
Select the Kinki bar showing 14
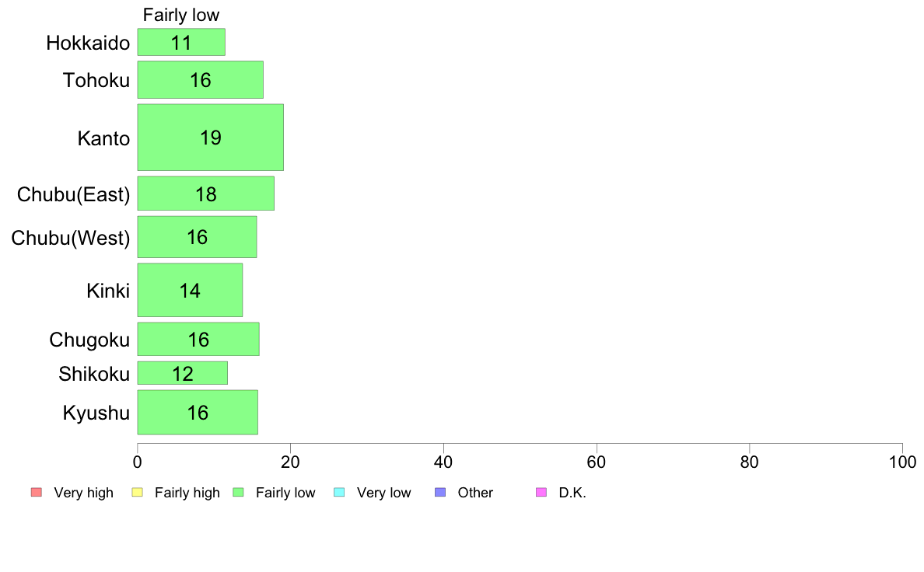coord(191,291)
